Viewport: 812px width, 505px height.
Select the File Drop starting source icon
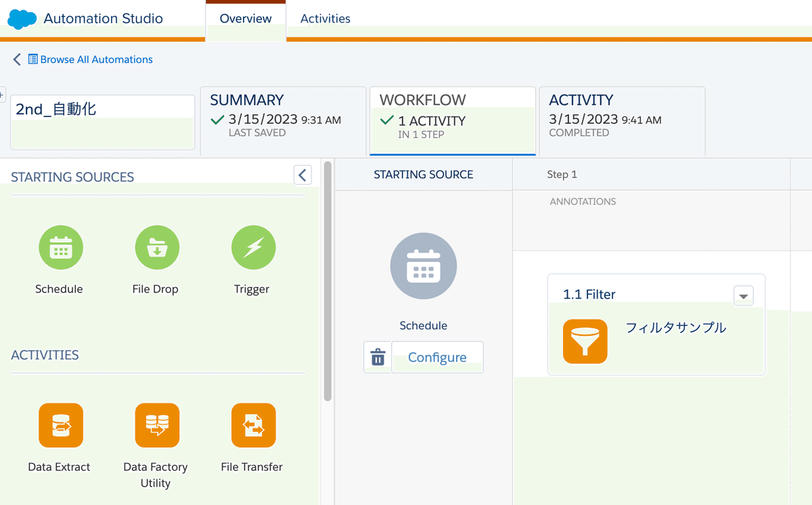point(157,247)
